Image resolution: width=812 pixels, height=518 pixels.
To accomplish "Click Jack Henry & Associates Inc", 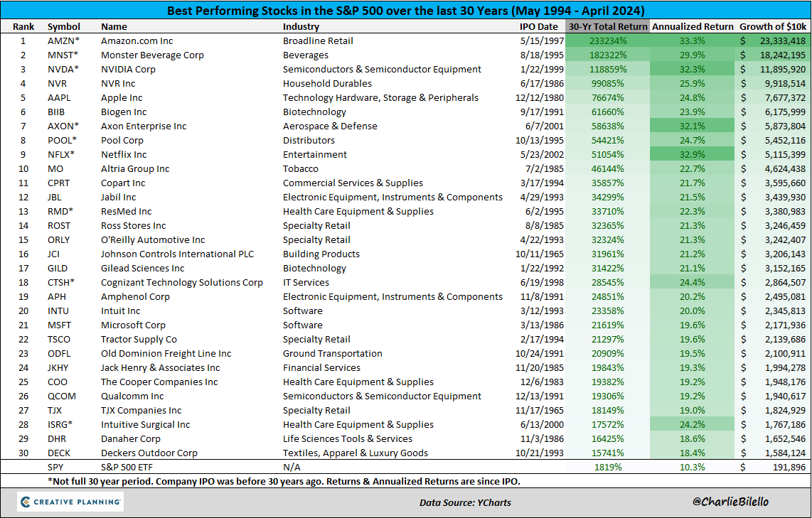I will 161,368.
